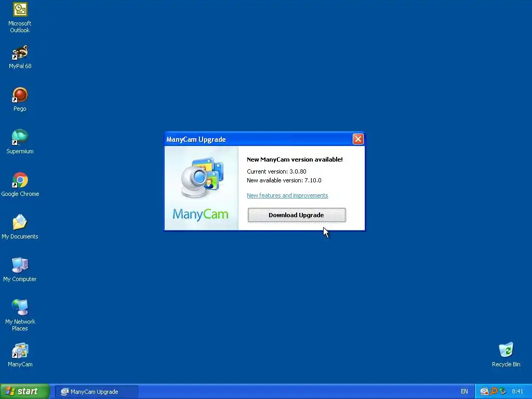This screenshot has height=399, width=532.
Task: Select the Microsoft Outlook desktop icon
Action: point(20,17)
